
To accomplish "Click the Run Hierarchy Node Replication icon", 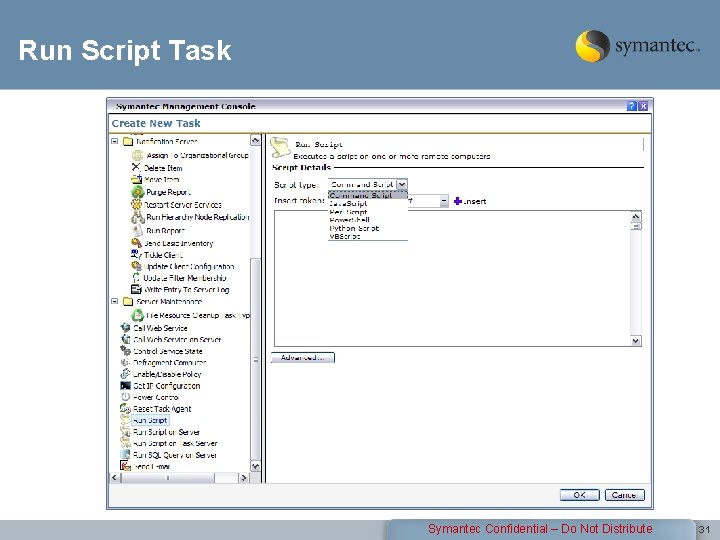I will tap(138, 217).
